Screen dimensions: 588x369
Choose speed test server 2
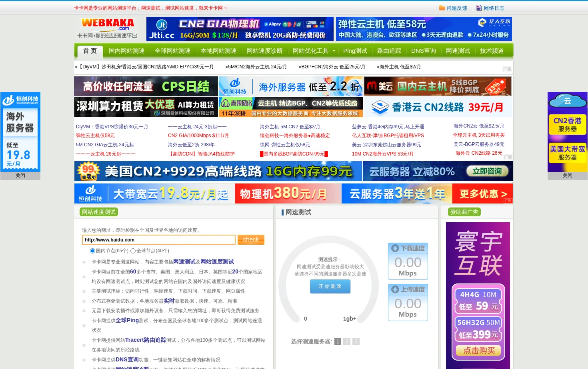[x=347, y=341]
